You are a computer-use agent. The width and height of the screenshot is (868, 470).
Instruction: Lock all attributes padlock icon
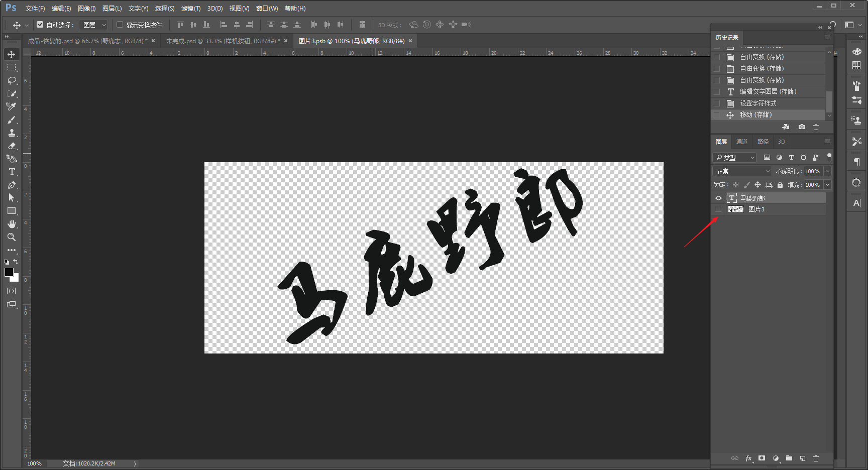[x=780, y=185]
